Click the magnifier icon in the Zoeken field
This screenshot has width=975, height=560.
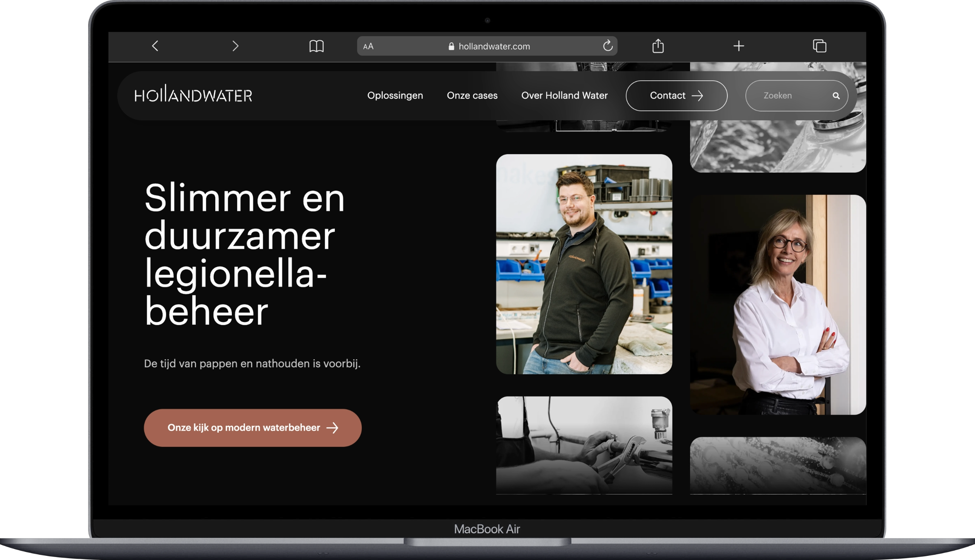coord(836,95)
